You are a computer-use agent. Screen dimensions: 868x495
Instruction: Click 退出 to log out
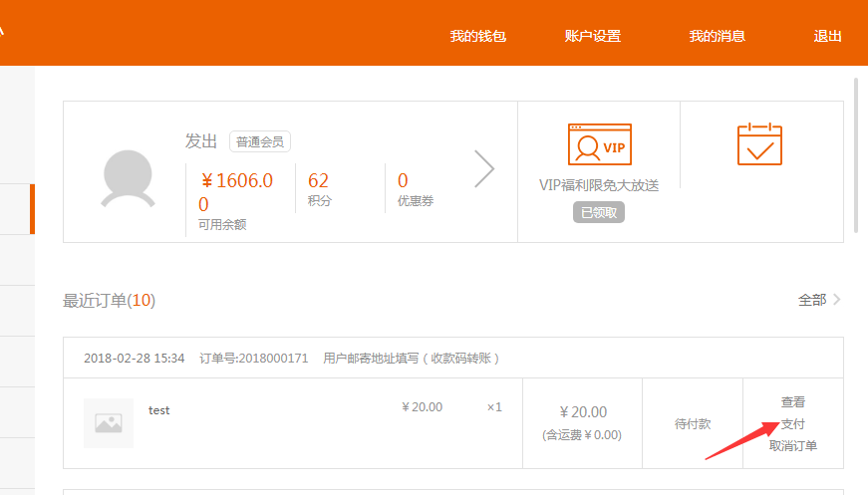(827, 36)
